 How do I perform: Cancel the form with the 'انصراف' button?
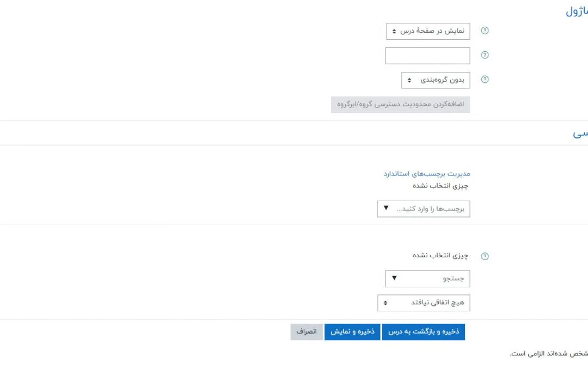pyautogui.click(x=306, y=331)
